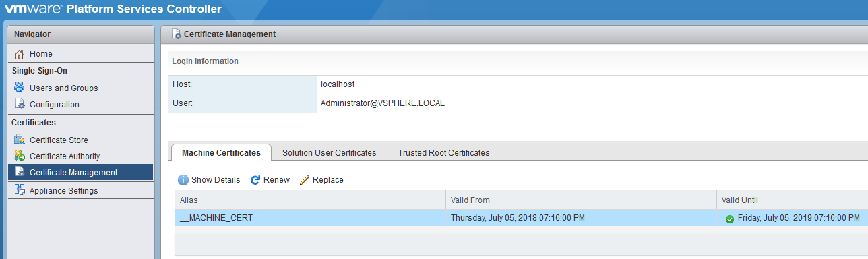Click the VMware logo
The image size is (868, 259).
[33, 10]
